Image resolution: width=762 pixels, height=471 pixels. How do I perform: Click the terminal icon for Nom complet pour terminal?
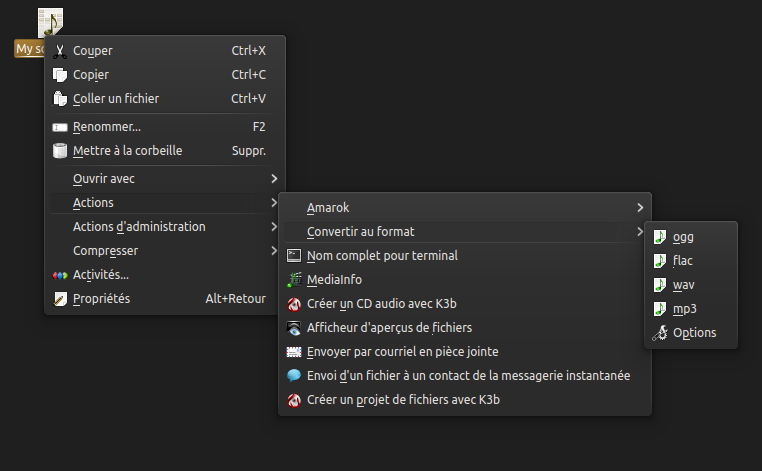pyautogui.click(x=294, y=256)
